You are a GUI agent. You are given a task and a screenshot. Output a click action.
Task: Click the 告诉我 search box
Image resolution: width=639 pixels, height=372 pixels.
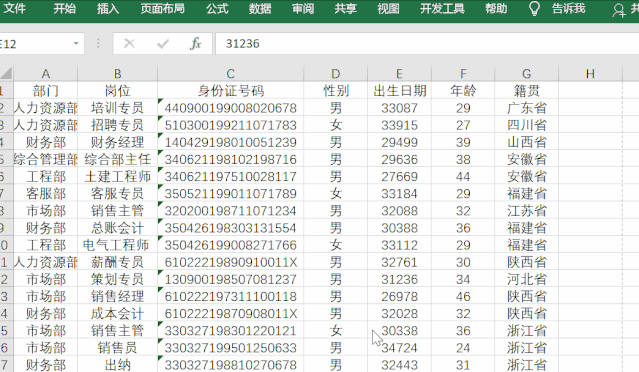click(568, 8)
